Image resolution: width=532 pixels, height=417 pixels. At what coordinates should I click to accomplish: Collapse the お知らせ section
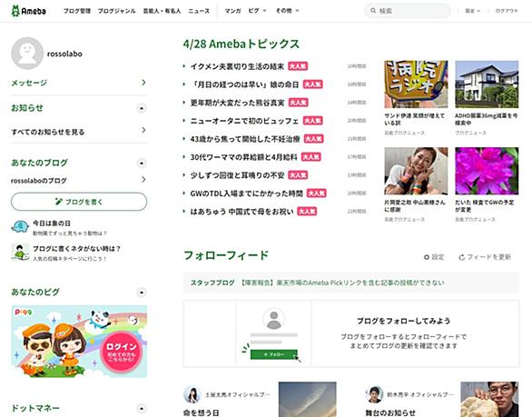[142, 108]
